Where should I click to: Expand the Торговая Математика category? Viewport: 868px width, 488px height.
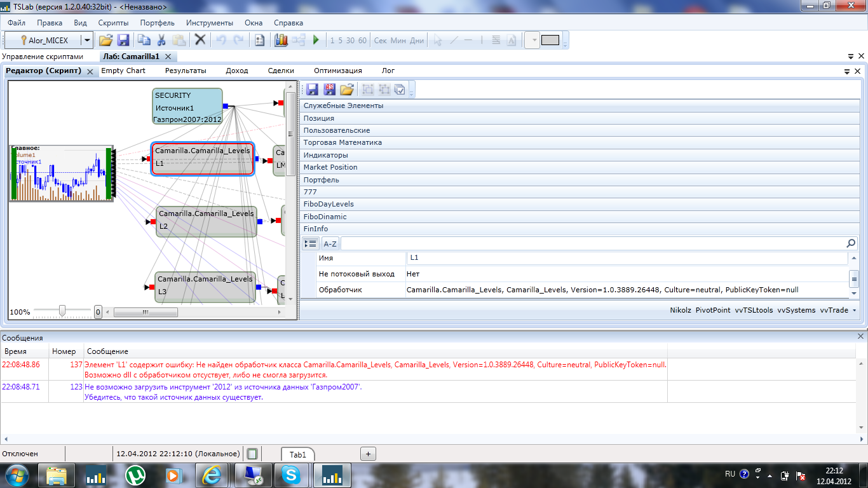point(342,143)
